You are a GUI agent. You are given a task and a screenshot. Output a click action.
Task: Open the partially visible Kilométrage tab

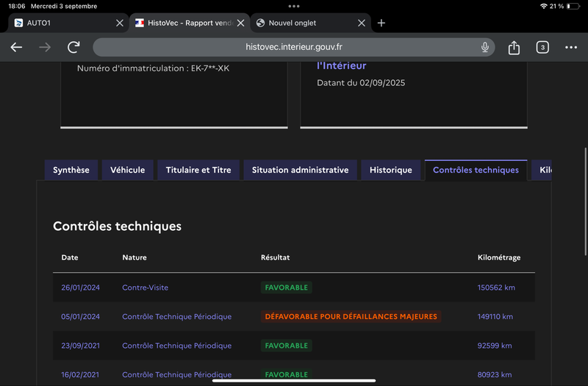542,170
